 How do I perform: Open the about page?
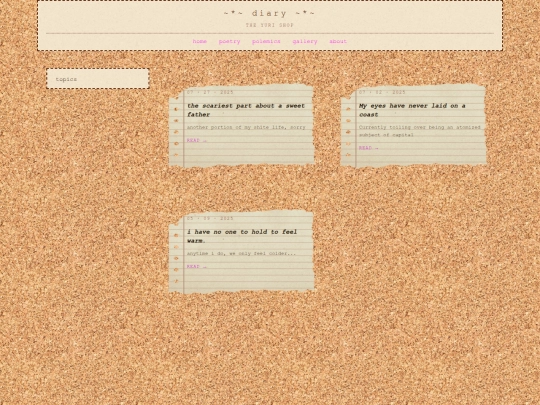click(x=338, y=41)
